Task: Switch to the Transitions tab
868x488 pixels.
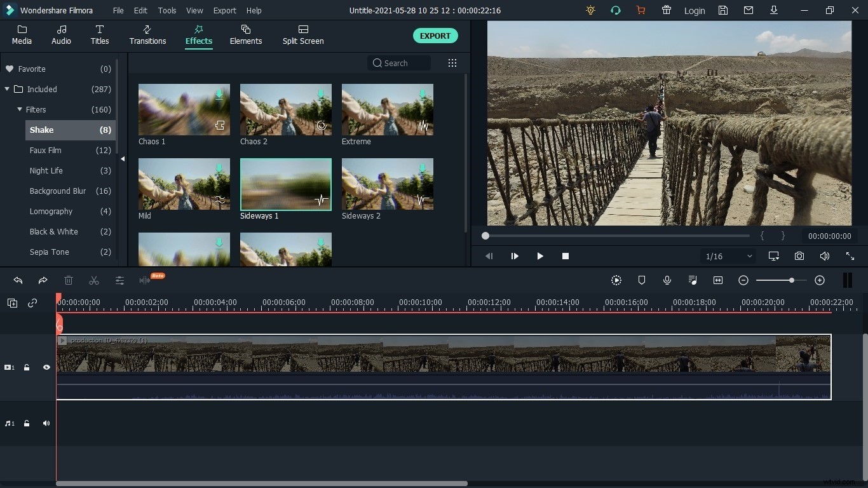Action: 147,35
